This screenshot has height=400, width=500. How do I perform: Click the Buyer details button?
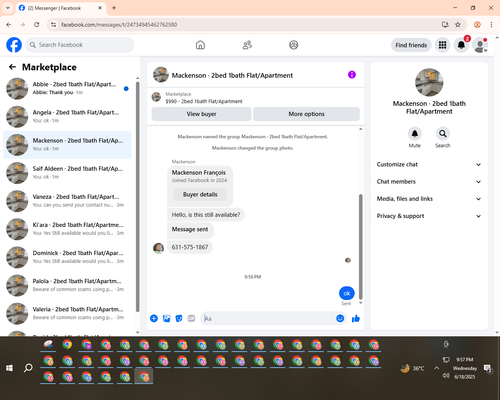point(200,194)
